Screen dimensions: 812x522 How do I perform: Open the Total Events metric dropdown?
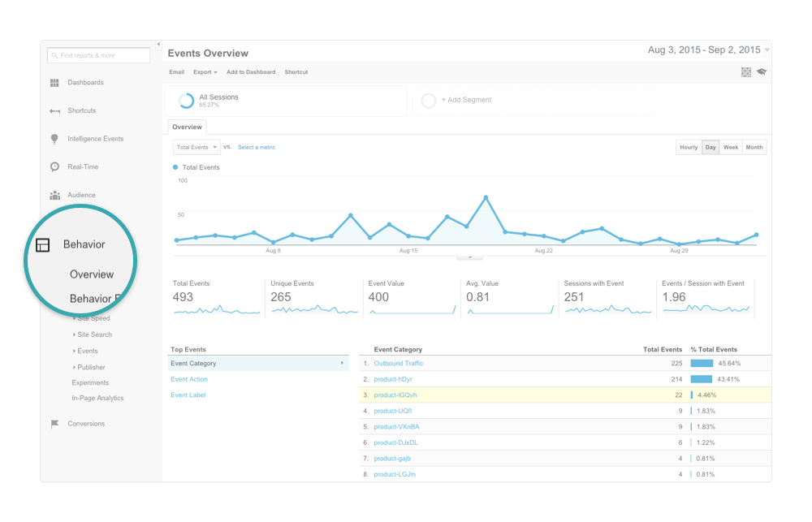197,147
